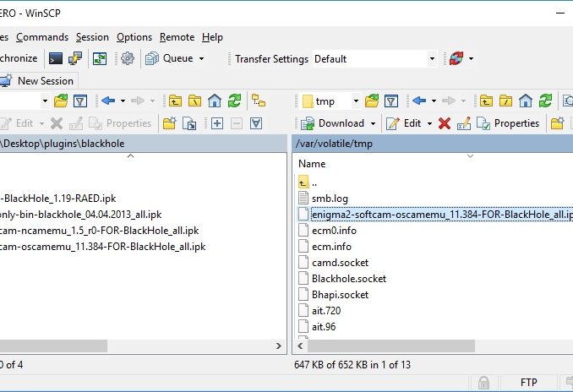The width and height of the screenshot is (573, 392).
Task: Click remote panel filter icon
Action: point(391,101)
